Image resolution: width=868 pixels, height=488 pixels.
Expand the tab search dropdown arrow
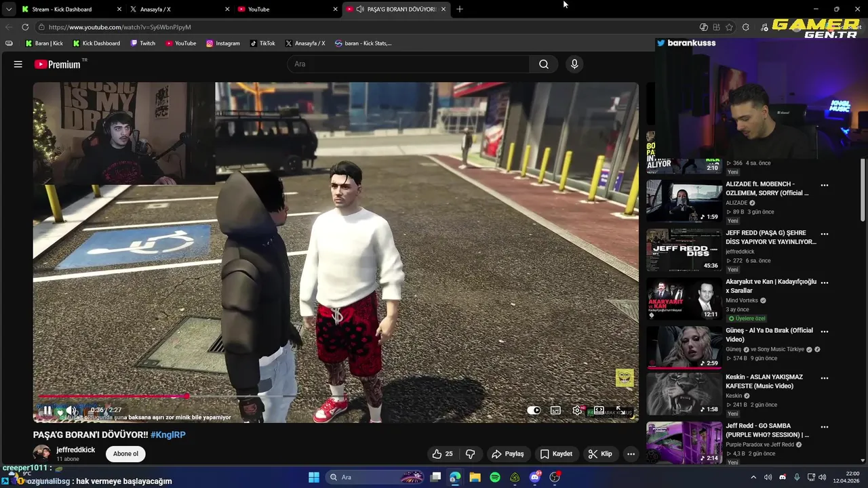(x=9, y=9)
